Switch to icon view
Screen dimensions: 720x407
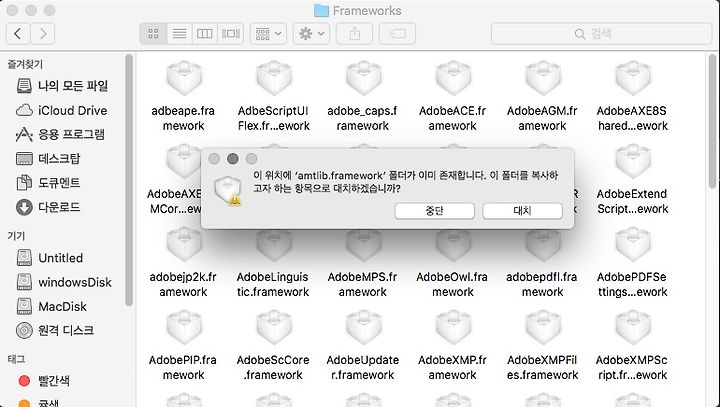click(153, 34)
